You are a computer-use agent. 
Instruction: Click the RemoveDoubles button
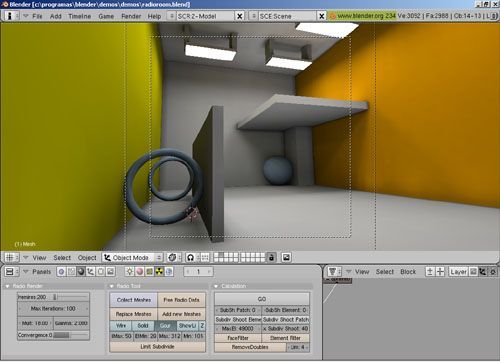[250, 347]
